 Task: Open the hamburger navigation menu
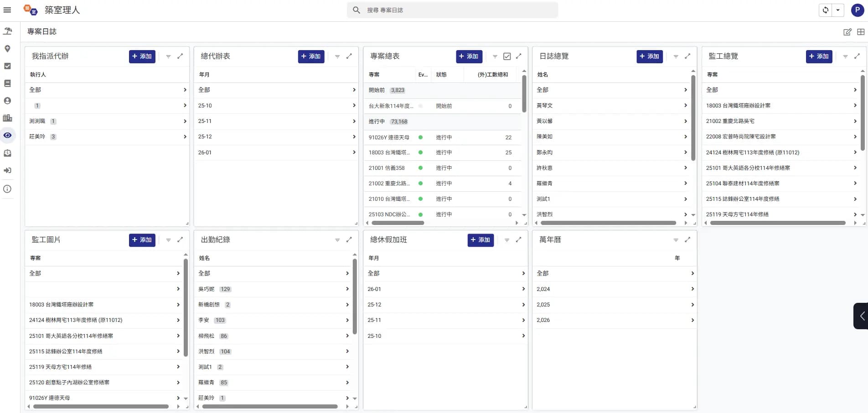pos(7,10)
